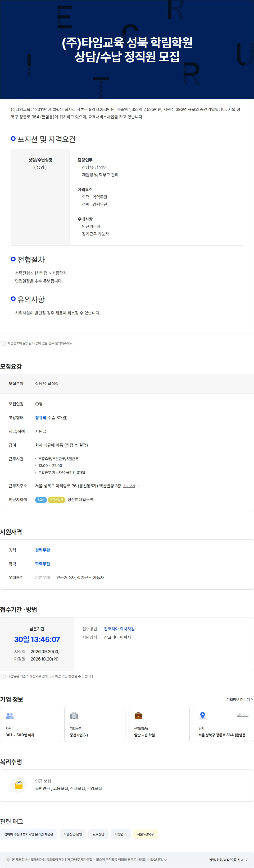Viewport: 254px width, 868px height.
Task: Click the recruitment banner title image
Action: pos(127,49)
